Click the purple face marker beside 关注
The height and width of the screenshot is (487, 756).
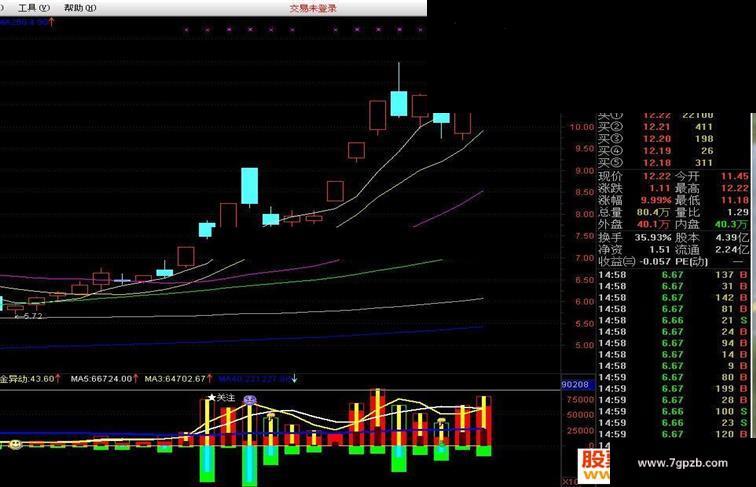click(250, 400)
